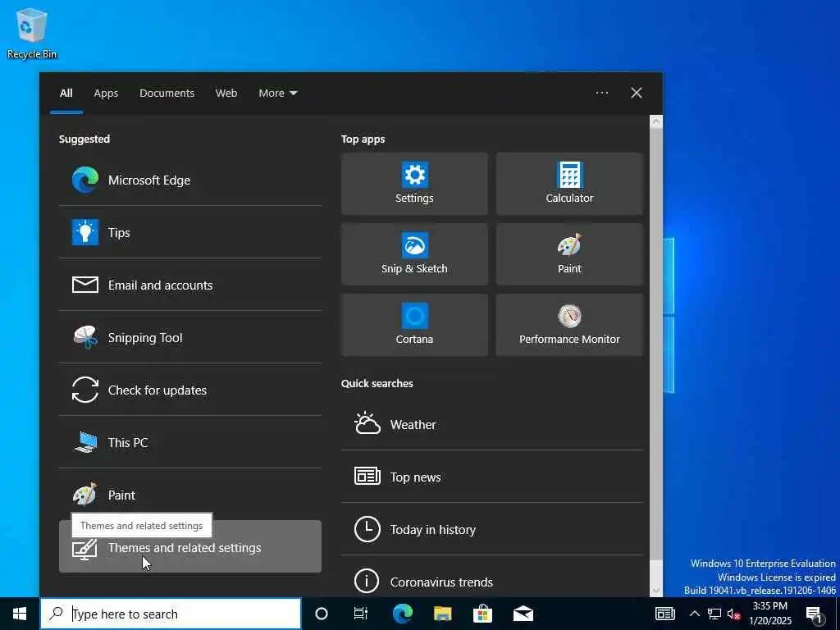Select the Recycle Bin desktop icon
Viewport: 840px width, 630px height.
(x=32, y=33)
